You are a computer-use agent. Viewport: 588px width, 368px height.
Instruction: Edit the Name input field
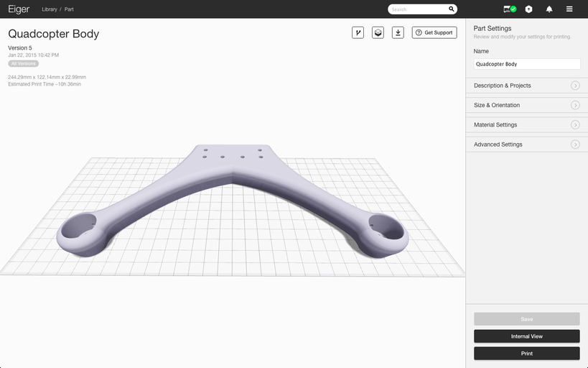click(526, 64)
